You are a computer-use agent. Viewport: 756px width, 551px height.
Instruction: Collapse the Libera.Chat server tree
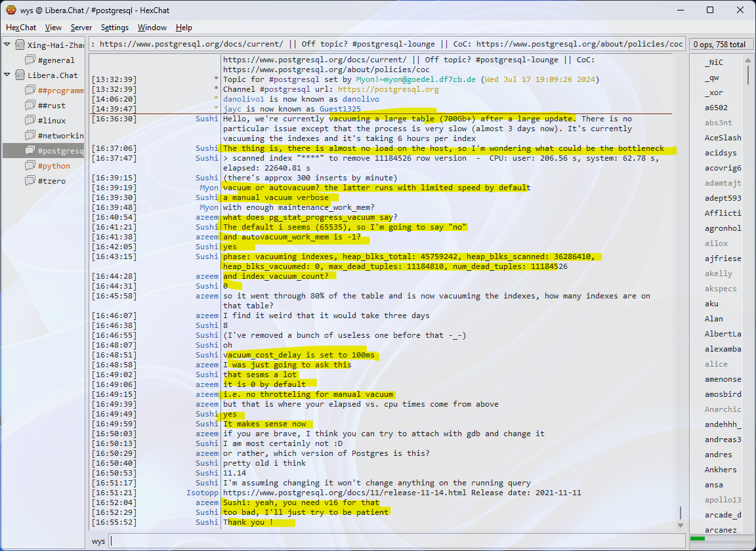coord(7,75)
